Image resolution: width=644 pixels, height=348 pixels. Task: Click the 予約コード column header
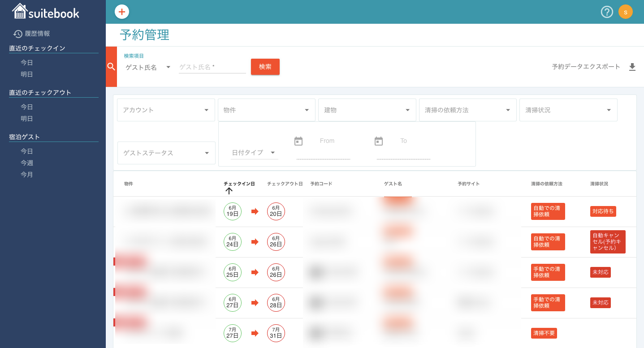[321, 184]
